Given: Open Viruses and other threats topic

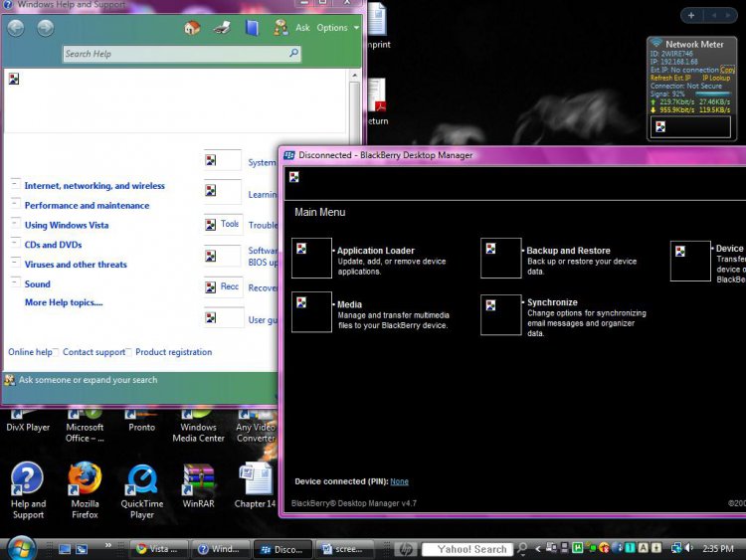Looking at the screenshot, I should coord(76,265).
